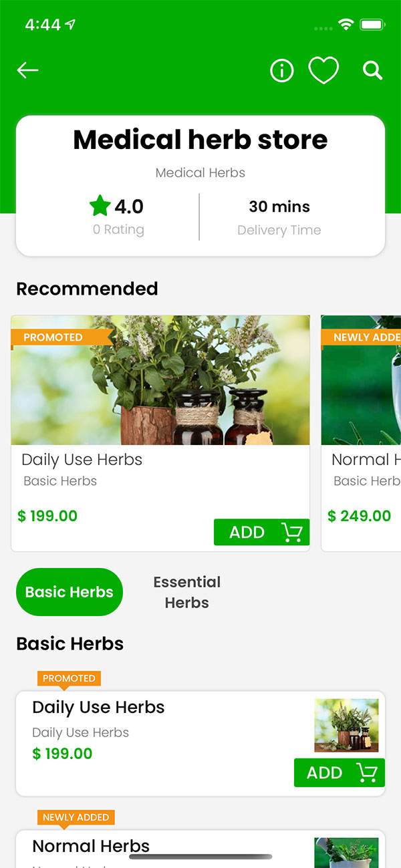Tap the Medical herb store title
Screen dimensions: 401x868
[x=200, y=140]
